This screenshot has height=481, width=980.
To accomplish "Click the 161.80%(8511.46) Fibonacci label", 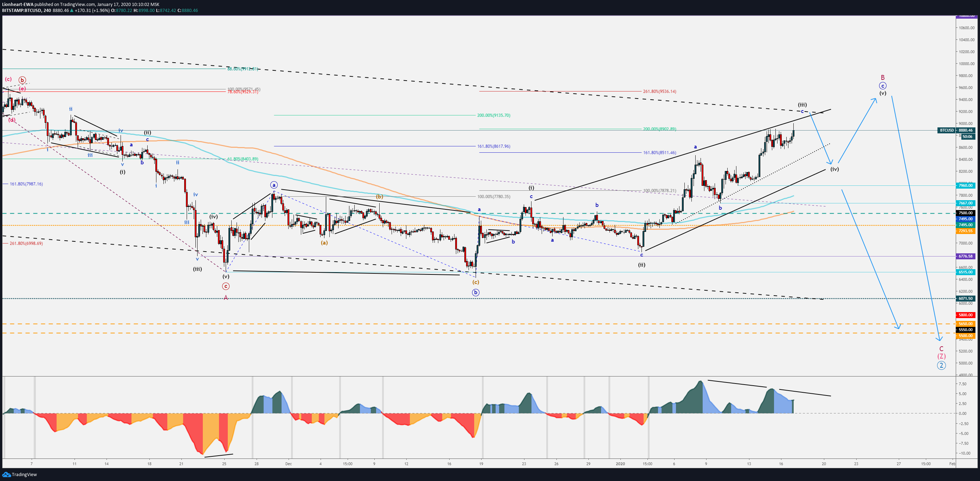I will (660, 153).
